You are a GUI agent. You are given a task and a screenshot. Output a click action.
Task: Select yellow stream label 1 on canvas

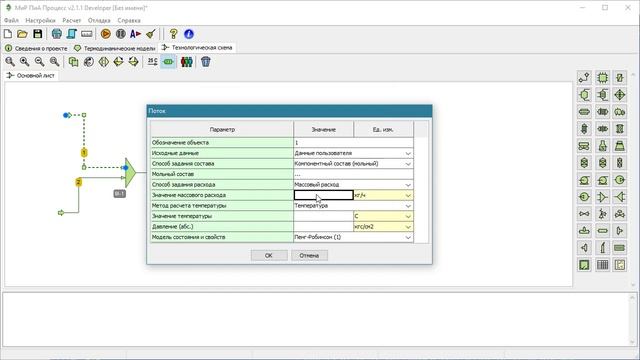[x=84, y=153]
